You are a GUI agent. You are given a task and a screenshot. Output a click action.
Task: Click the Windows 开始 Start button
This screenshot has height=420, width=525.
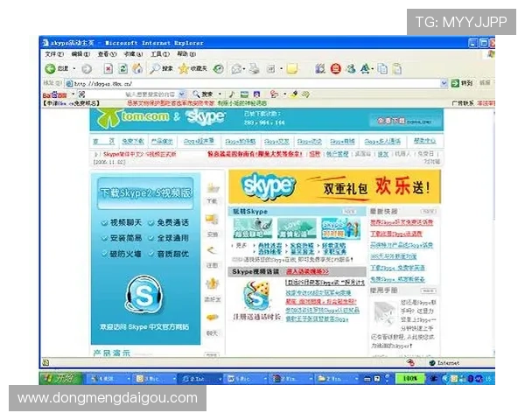[60, 379]
